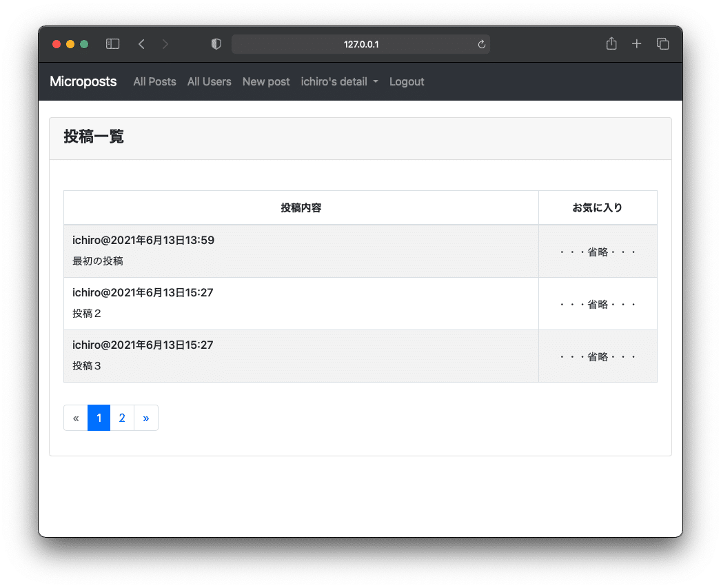Go to pagination page 2
Image resolution: width=721 pixels, height=588 pixels.
click(x=122, y=418)
